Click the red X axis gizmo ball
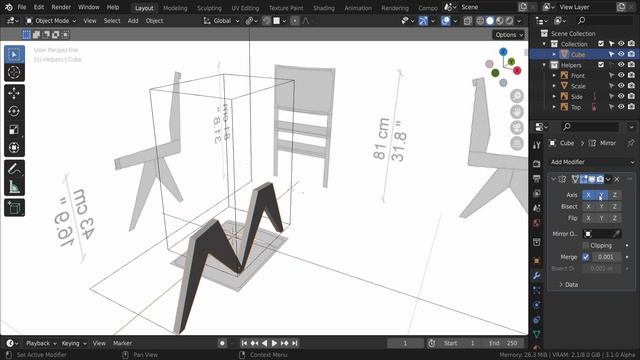Viewport: 640px width, 360px height. (x=517, y=71)
